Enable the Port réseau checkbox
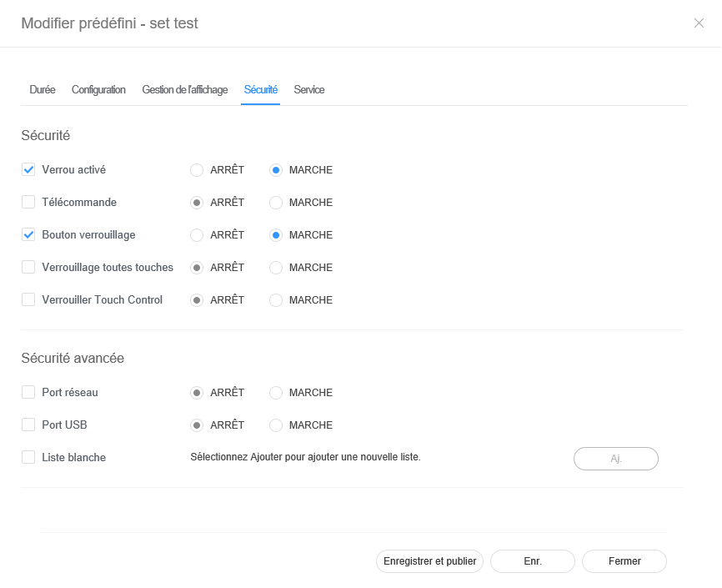Image resolution: width=722 pixels, height=588 pixels. pos(28,393)
